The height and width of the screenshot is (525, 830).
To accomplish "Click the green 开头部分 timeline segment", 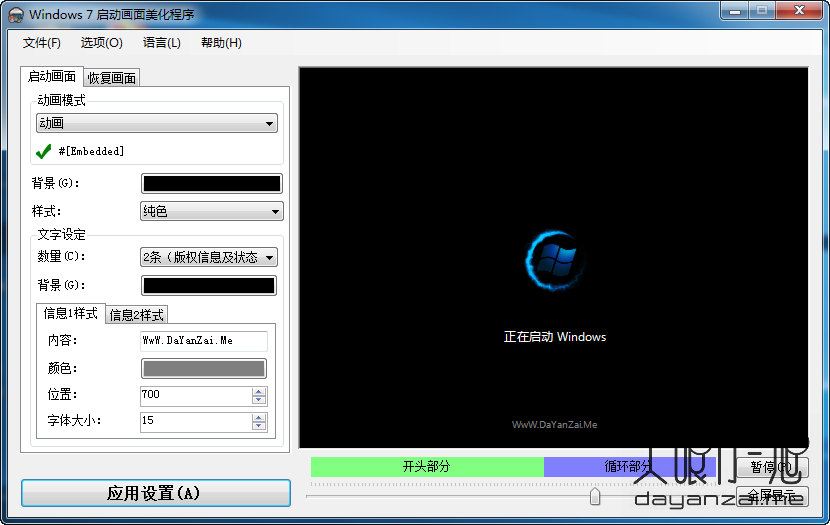I will (427, 466).
